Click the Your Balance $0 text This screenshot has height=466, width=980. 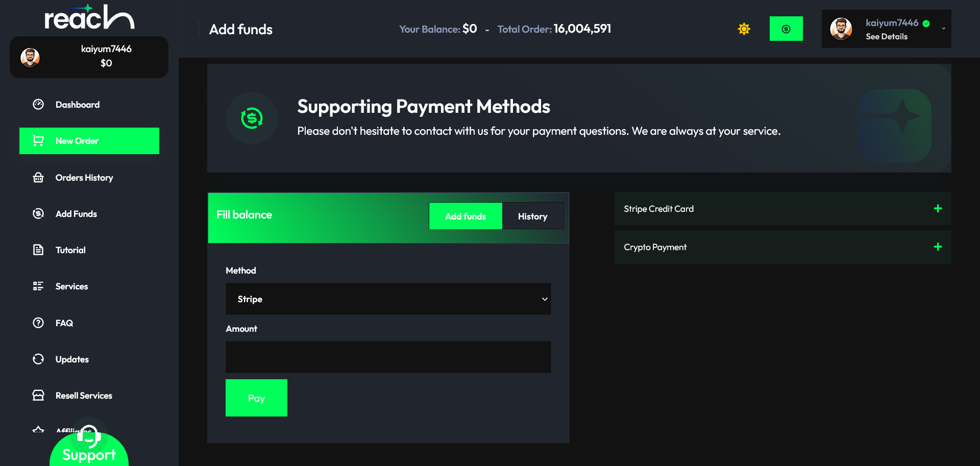tap(438, 29)
